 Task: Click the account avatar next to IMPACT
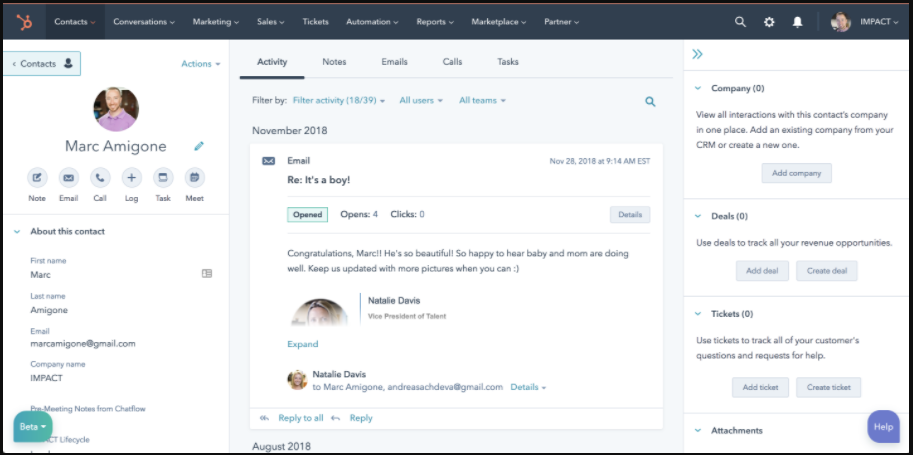pos(841,22)
